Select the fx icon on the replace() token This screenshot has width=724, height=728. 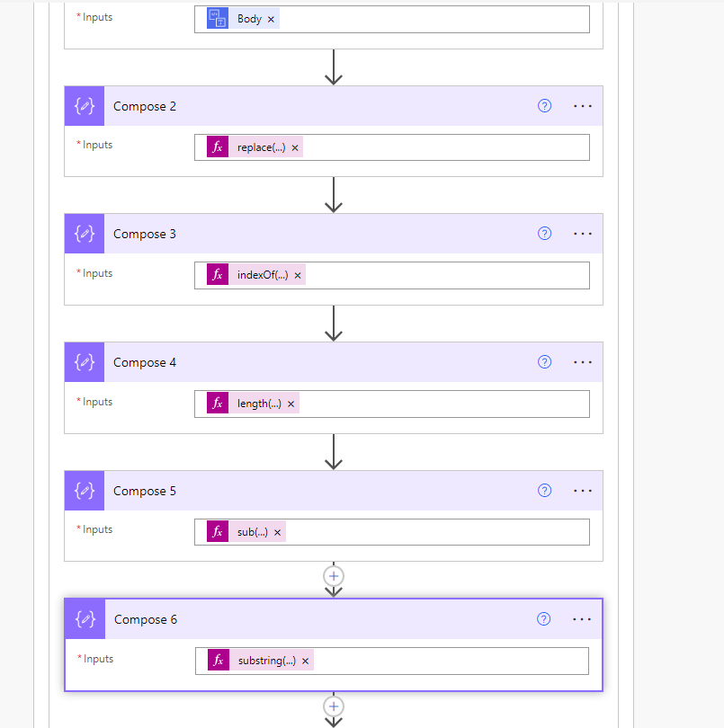pos(217,146)
